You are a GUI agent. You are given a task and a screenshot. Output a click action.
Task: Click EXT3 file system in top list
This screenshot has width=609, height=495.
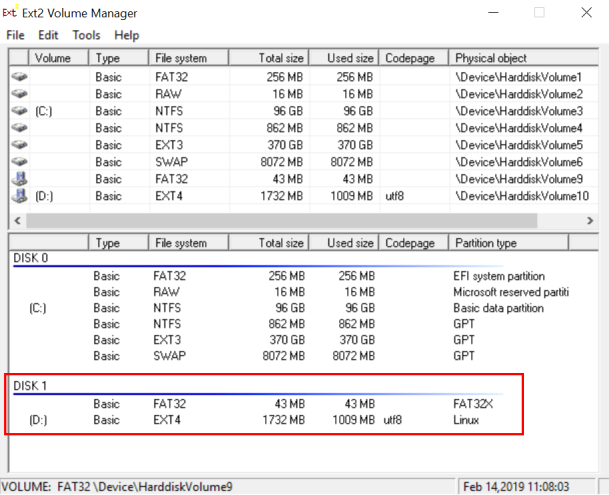click(x=169, y=145)
